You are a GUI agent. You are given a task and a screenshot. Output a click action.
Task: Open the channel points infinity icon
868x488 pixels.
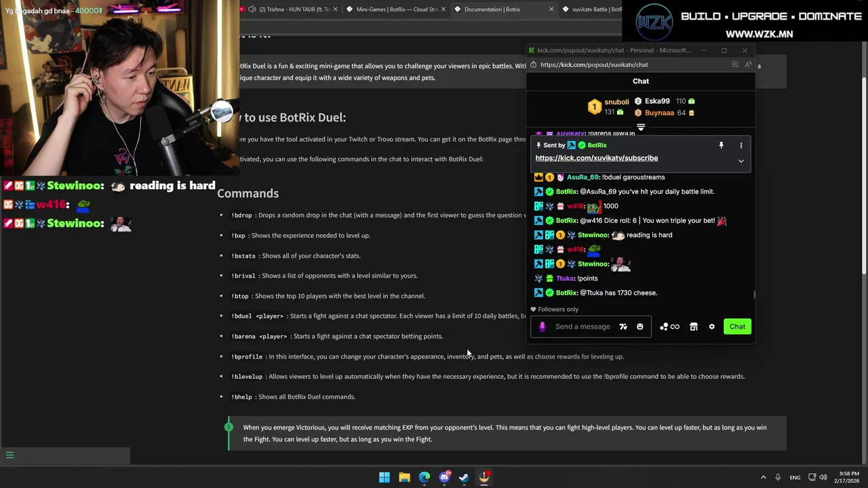click(x=670, y=327)
